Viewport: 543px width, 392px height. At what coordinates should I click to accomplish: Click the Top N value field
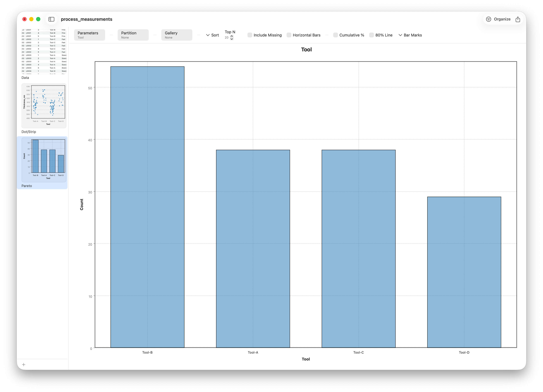[227, 38]
